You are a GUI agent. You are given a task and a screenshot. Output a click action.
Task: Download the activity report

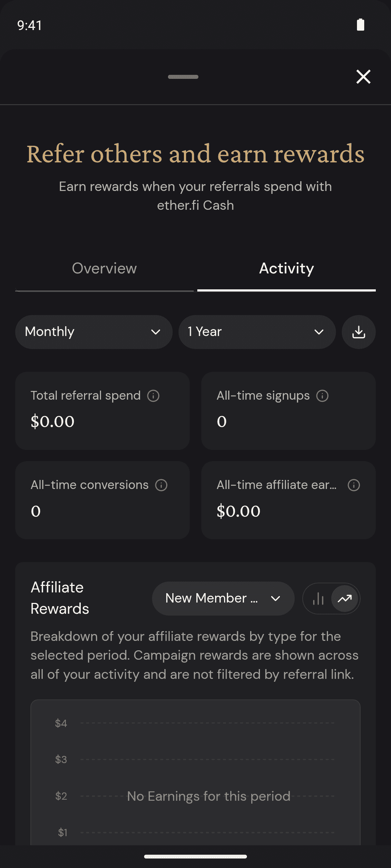tap(358, 332)
